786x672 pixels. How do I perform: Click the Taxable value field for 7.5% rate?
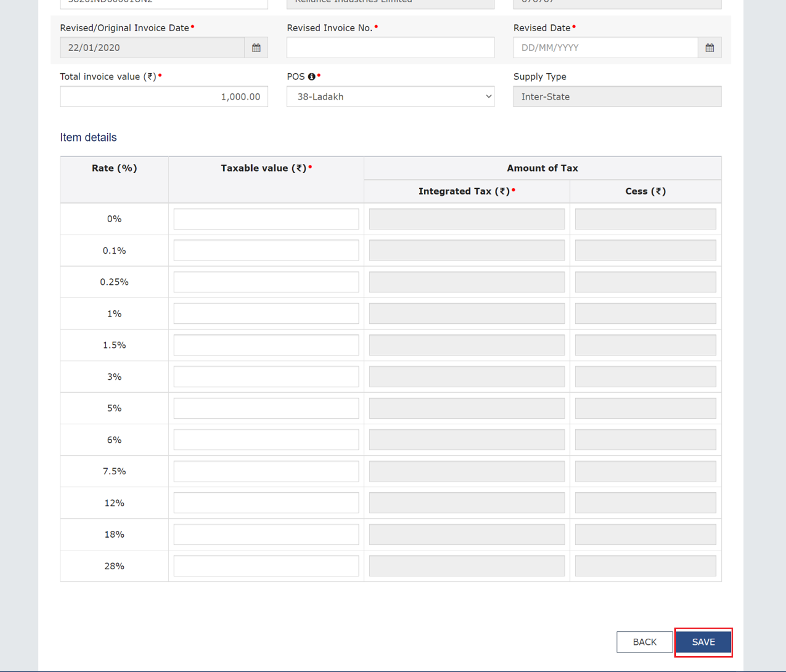point(266,470)
